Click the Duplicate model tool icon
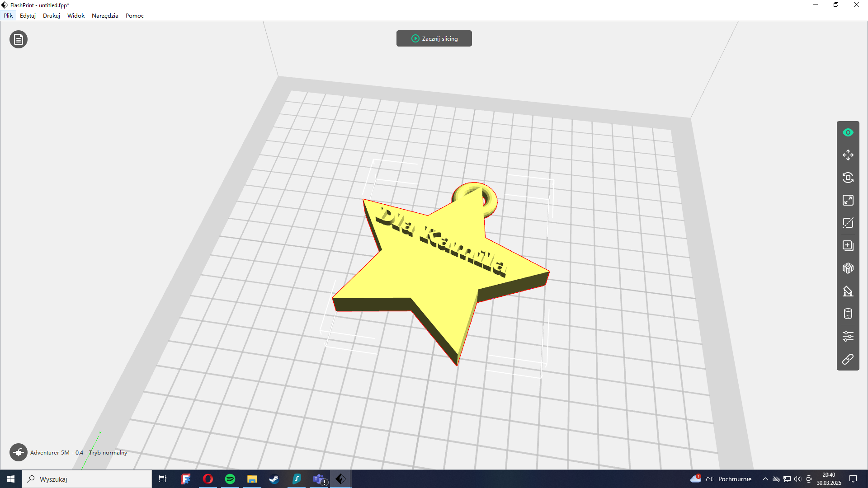Image resolution: width=868 pixels, height=488 pixels. click(848, 245)
